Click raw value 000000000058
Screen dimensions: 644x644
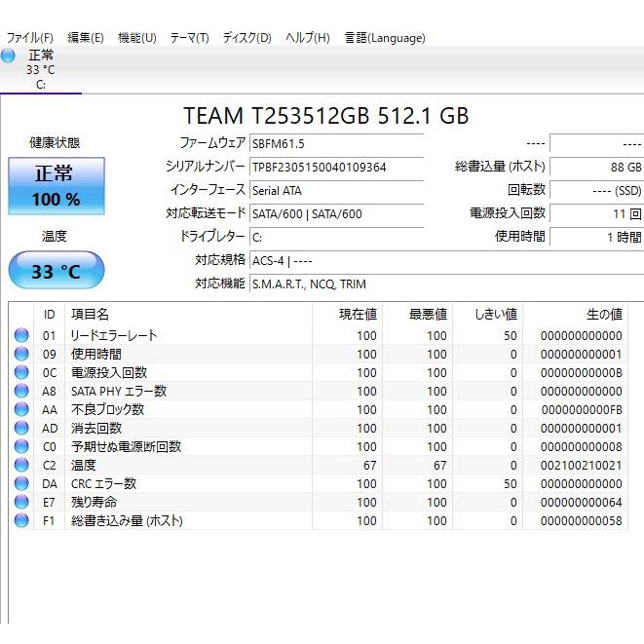point(582,521)
